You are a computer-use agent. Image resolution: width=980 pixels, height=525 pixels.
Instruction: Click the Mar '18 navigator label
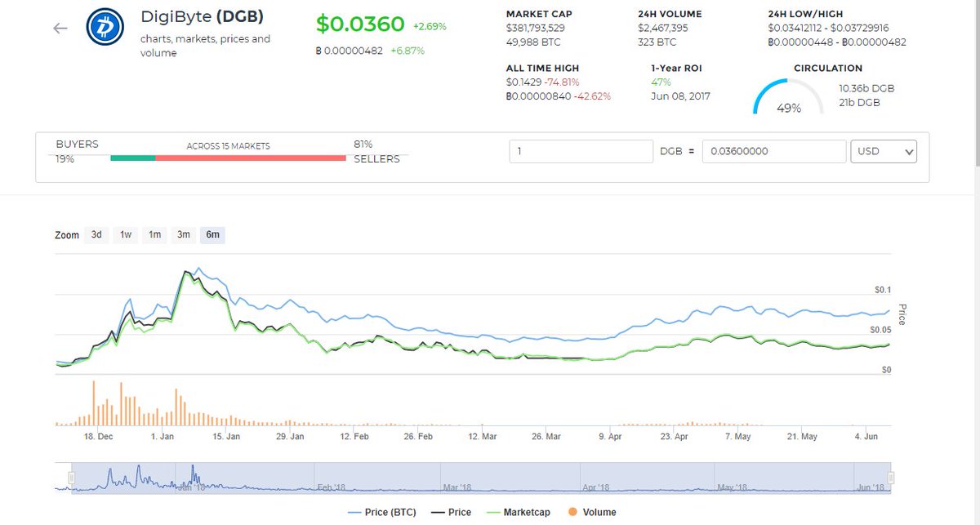pyautogui.click(x=457, y=487)
